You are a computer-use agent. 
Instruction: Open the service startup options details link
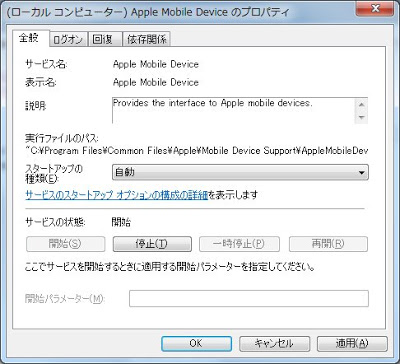coord(117,195)
